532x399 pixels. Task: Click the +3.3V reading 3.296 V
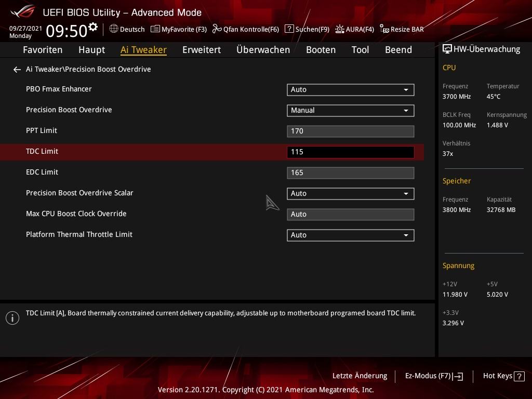453,323
